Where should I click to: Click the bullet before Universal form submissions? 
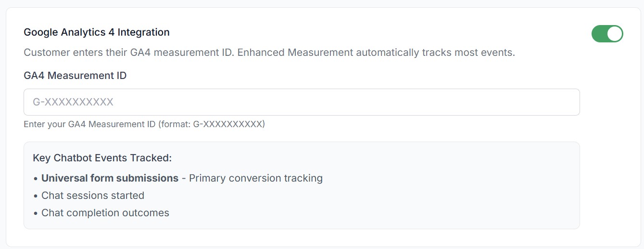pyautogui.click(x=36, y=179)
